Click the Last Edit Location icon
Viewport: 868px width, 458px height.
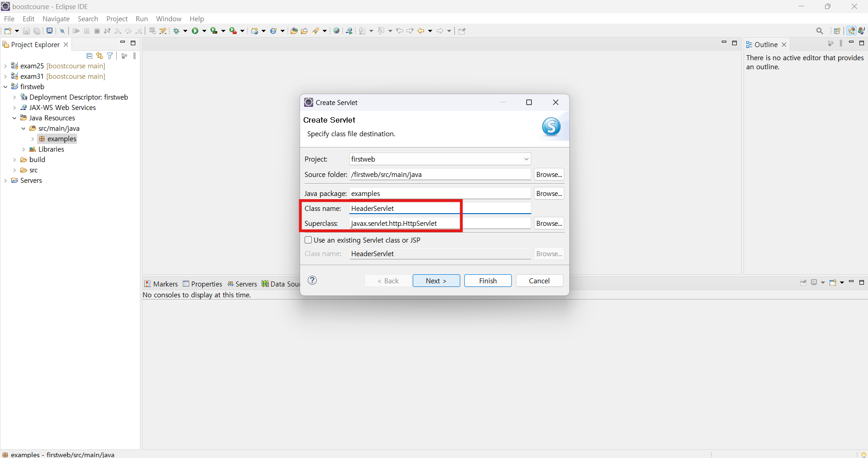point(400,31)
